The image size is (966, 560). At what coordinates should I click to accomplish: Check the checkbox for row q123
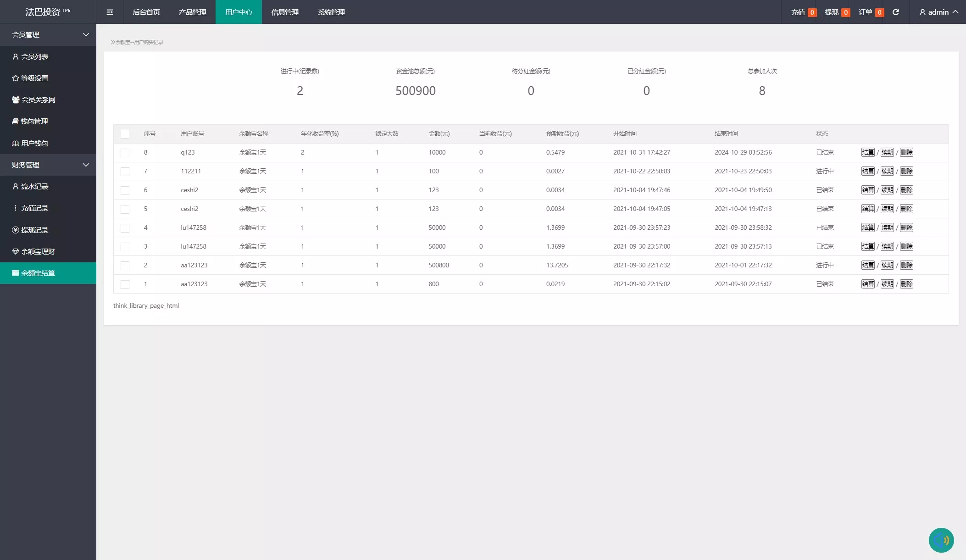(x=125, y=153)
